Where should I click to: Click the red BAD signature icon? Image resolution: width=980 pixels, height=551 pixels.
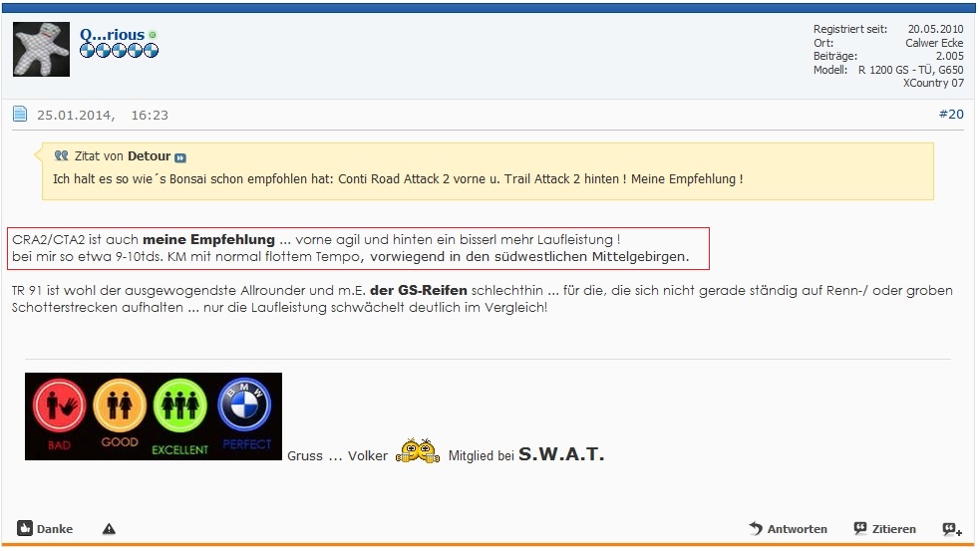59,415
